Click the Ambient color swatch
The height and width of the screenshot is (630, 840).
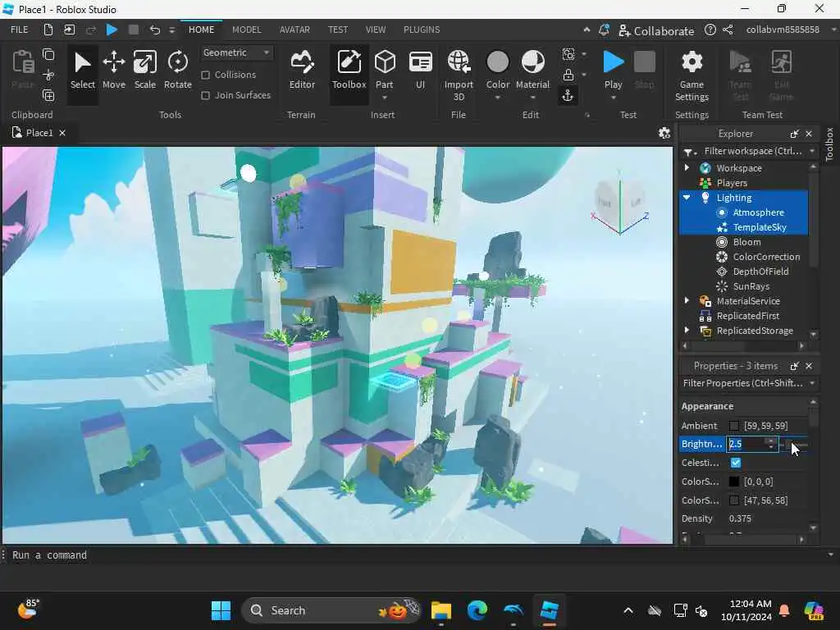(734, 426)
